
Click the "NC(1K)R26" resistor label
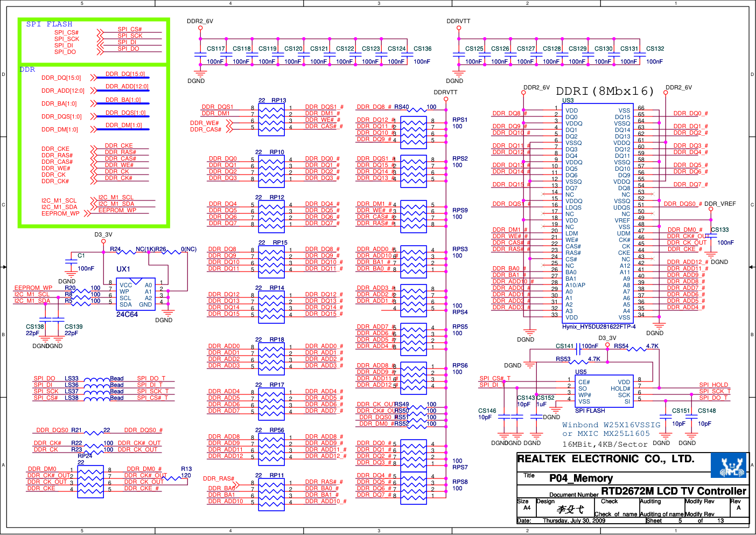(151, 249)
